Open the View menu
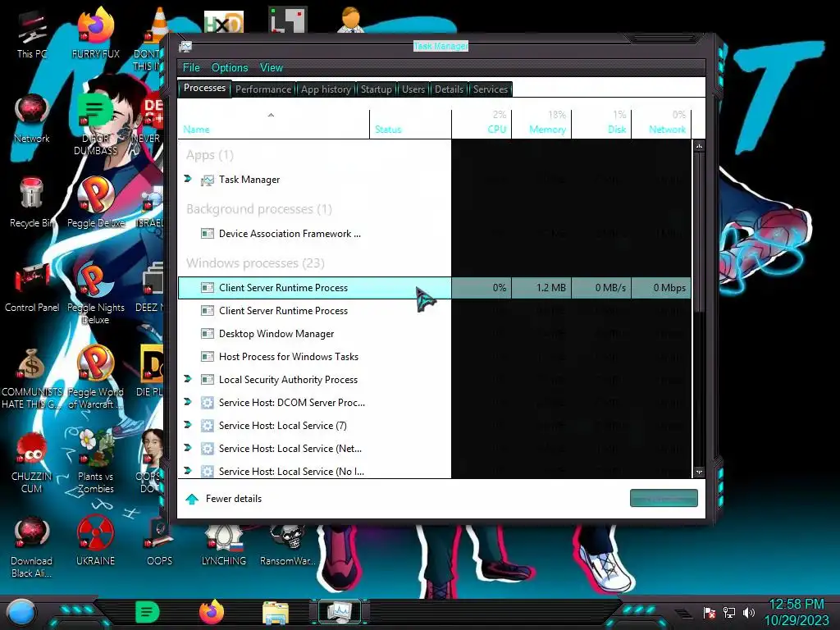840x630 pixels. tap(271, 67)
